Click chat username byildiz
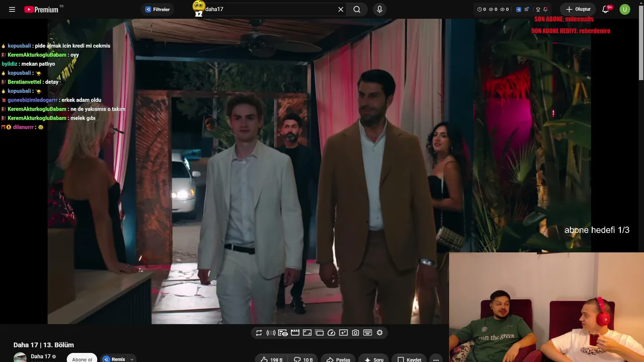644x362 pixels. 10,64
